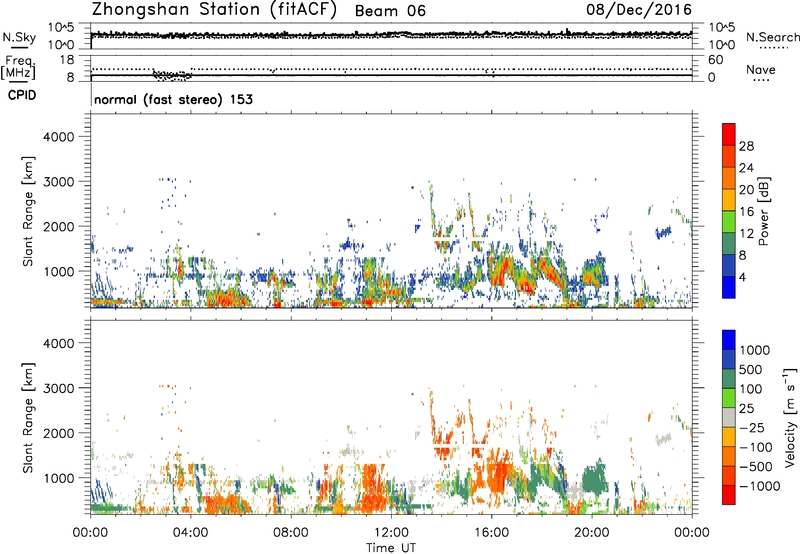Screen dimensions: 800x554
Task: Select the 'Beam 06' label
Action: coord(390,11)
